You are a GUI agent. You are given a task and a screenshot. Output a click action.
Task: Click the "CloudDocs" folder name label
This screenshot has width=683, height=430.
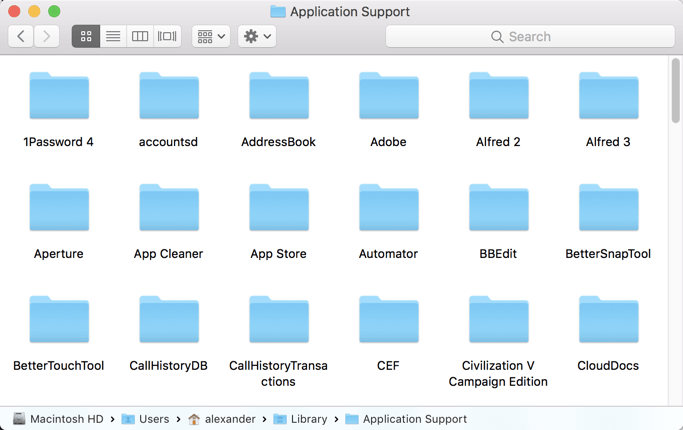tap(608, 366)
